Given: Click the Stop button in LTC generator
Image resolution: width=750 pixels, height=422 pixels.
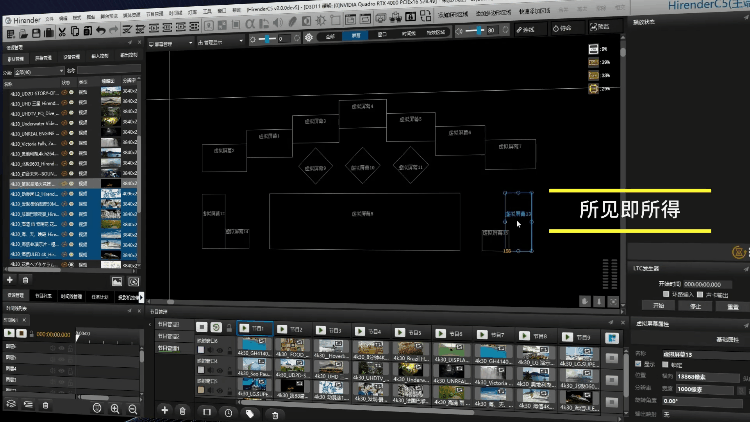Looking at the screenshot, I should coord(696,306).
